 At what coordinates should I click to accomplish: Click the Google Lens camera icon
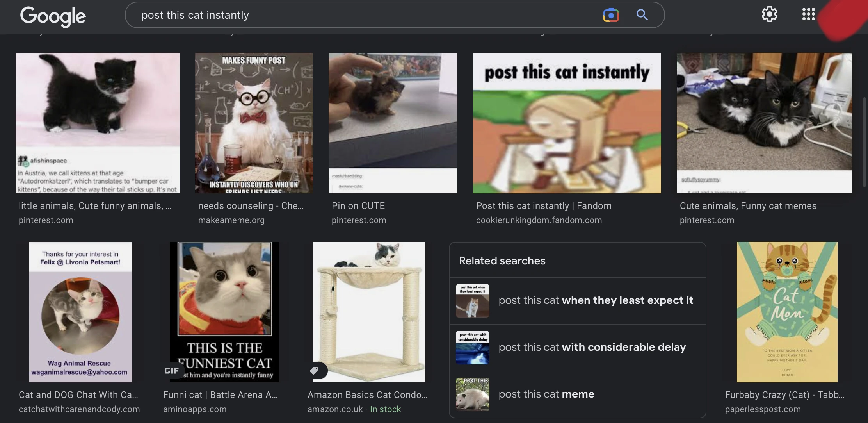(x=611, y=15)
